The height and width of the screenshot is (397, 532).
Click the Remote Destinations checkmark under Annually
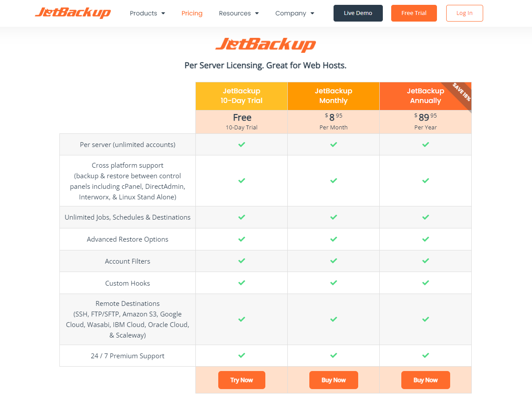click(x=426, y=319)
